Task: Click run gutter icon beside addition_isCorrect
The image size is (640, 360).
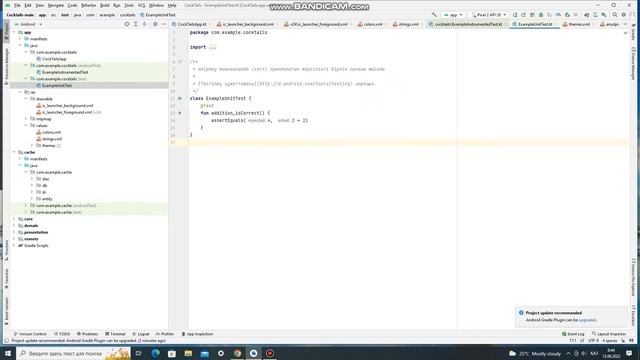Action: (x=180, y=113)
